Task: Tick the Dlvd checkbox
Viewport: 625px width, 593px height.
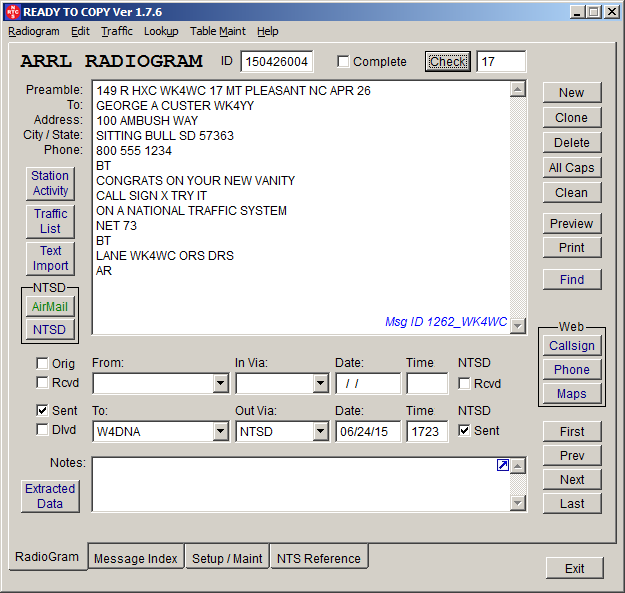Action: (x=42, y=430)
